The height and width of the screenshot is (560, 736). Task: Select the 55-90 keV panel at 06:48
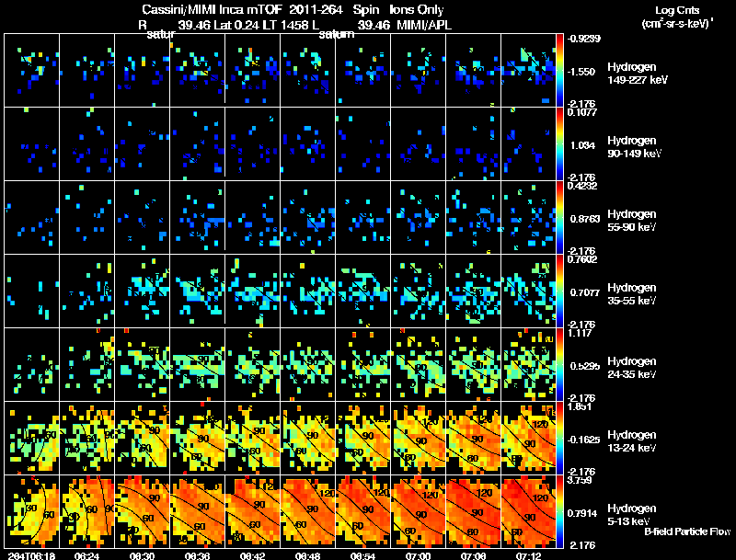307,217
